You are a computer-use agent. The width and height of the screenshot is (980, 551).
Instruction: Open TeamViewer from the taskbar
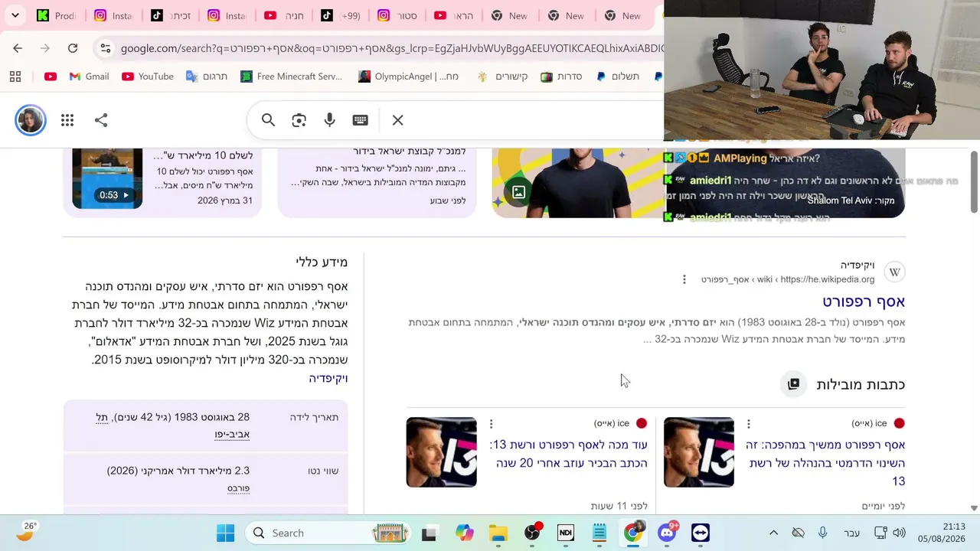[x=701, y=533]
